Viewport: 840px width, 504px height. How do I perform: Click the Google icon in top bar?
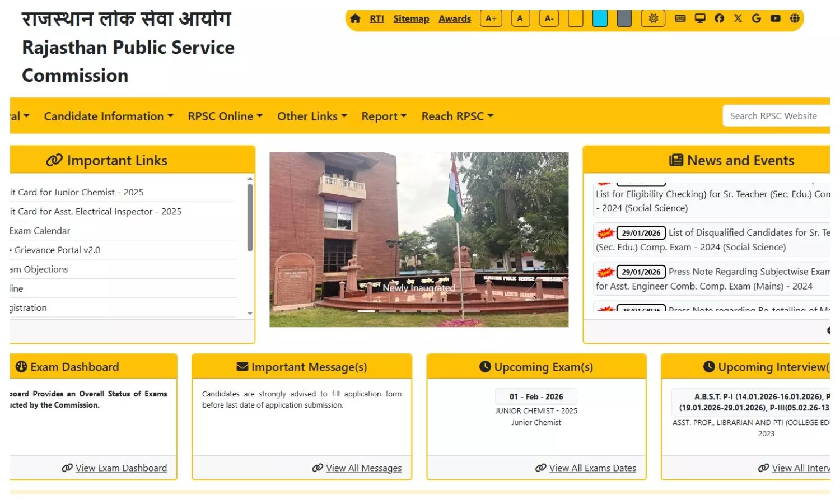click(757, 18)
